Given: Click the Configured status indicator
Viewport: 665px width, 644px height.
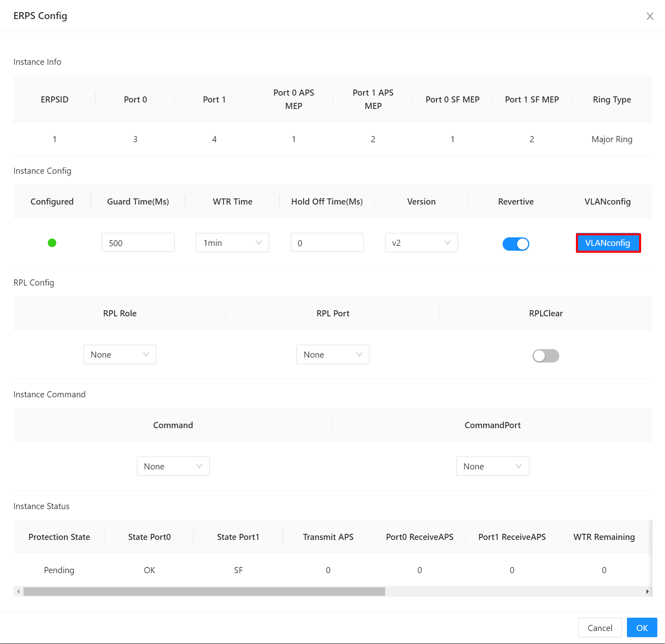Looking at the screenshot, I should [x=52, y=243].
